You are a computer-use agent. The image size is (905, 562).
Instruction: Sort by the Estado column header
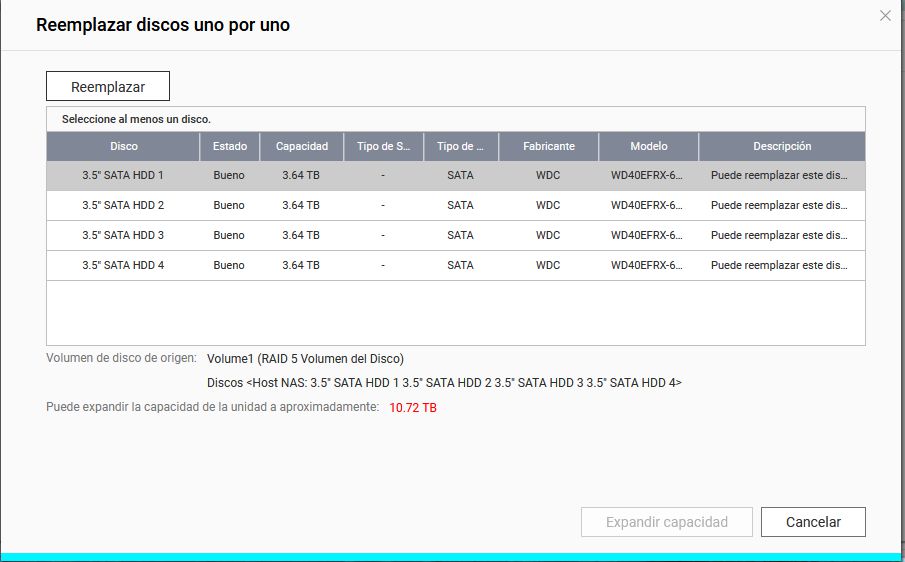pyautogui.click(x=230, y=146)
